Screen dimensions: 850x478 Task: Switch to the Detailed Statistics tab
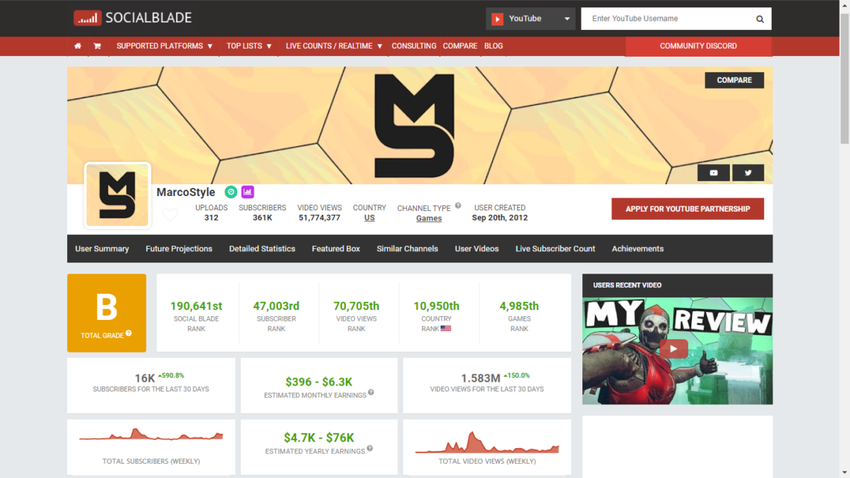pyautogui.click(x=262, y=249)
